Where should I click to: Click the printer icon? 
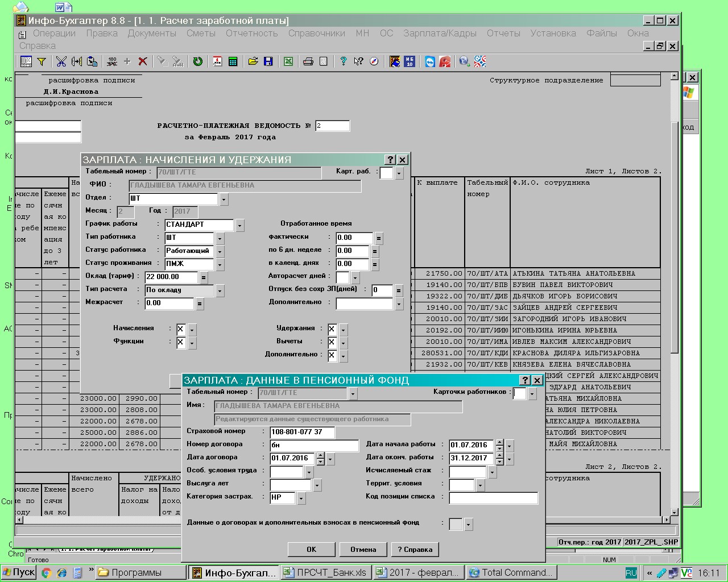(x=308, y=61)
